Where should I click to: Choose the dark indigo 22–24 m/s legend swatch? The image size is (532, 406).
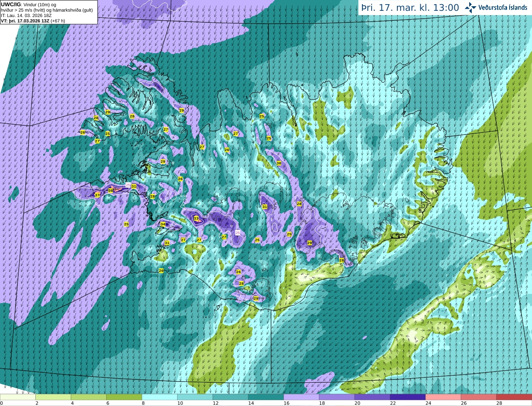click(408, 397)
